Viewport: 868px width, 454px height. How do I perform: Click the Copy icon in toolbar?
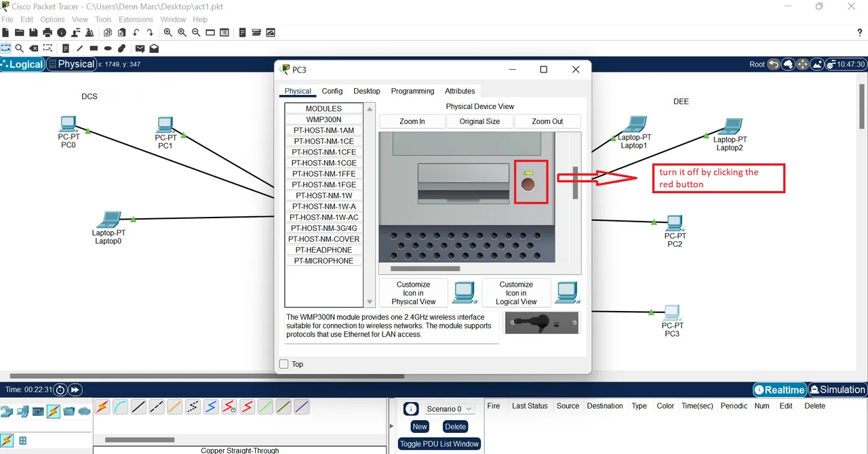coord(108,33)
